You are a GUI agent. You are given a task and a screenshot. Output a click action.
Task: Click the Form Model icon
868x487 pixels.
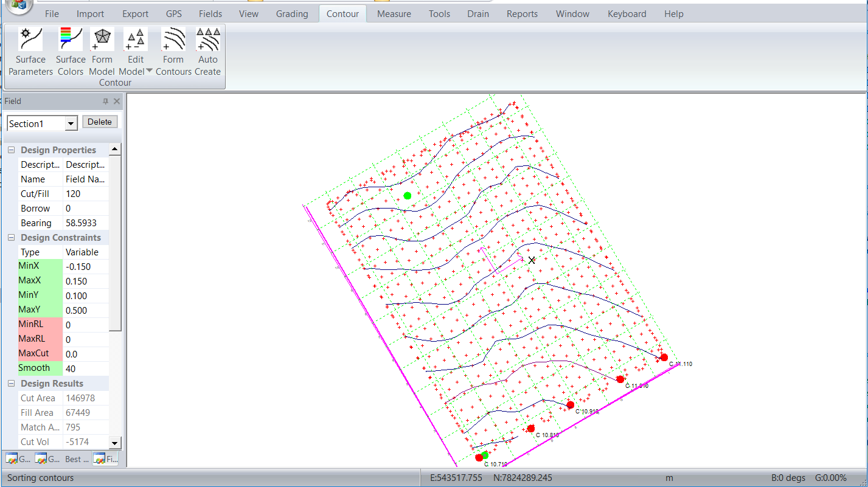102,40
